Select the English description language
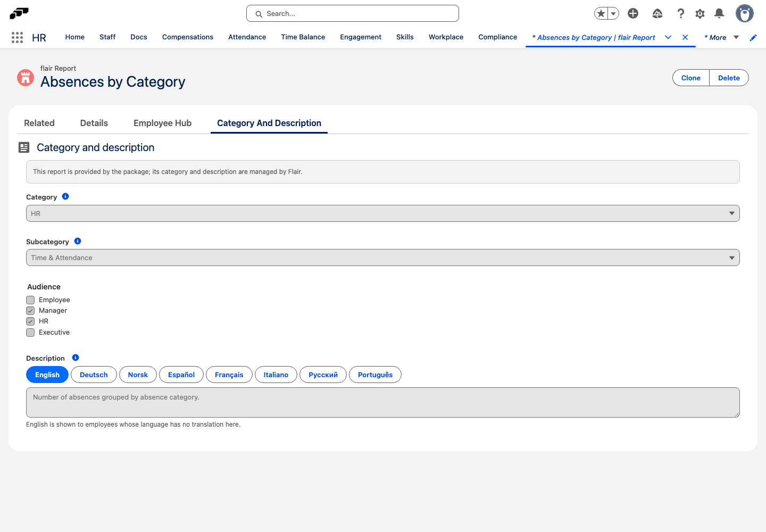Viewport: 766px width, 532px height. 47,375
